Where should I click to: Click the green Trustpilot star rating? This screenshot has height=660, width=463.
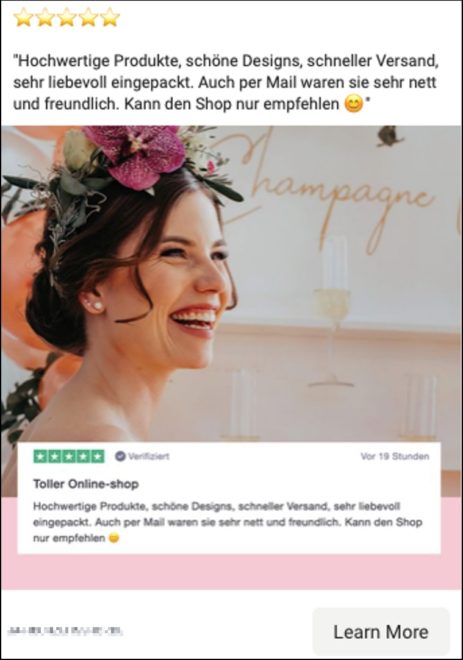tap(69, 456)
